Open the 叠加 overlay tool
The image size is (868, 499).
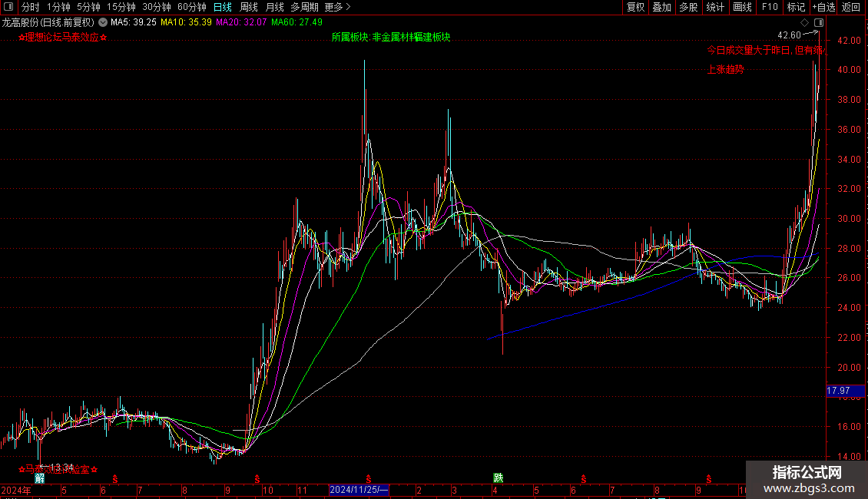661,7
